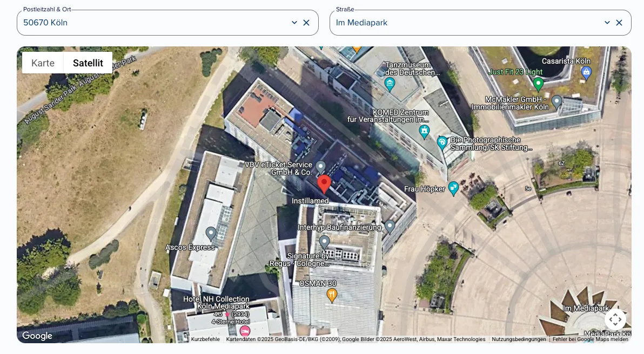Open the Interhyp Baufinanzierung marker
The image size is (644, 354).
[390, 227]
